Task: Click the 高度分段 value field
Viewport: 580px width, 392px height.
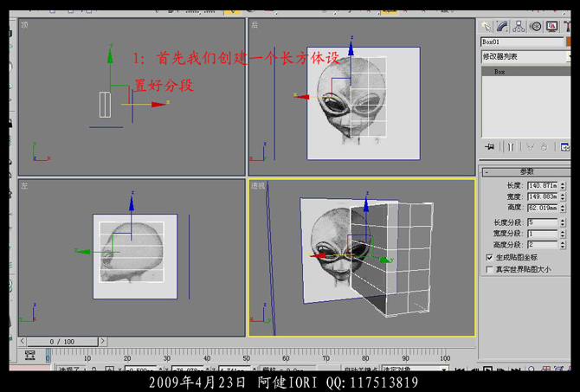Action: [542, 244]
